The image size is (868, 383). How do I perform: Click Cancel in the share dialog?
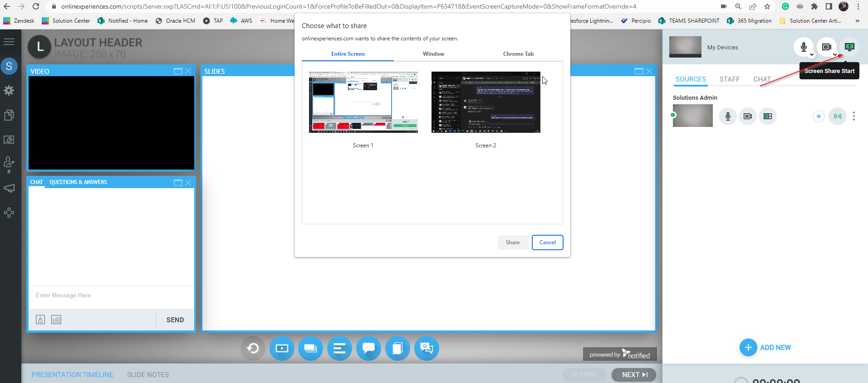pyautogui.click(x=548, y=242)
